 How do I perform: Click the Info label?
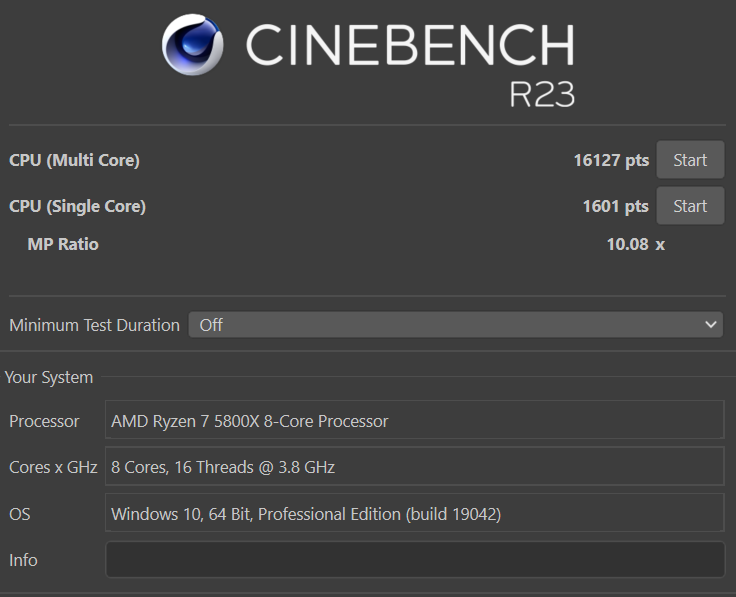click(23, 560)
